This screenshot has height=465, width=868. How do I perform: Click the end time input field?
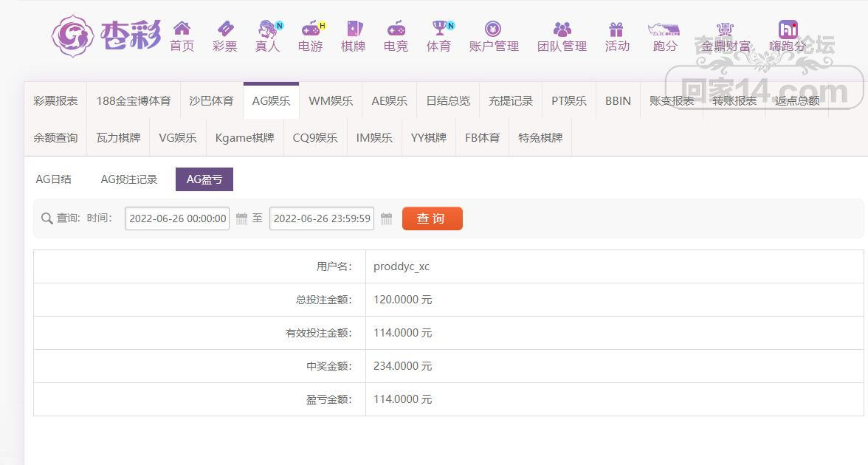(x=322, y=218)
